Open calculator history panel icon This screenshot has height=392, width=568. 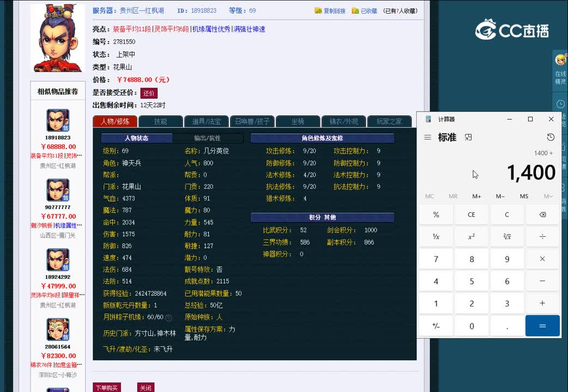point(551,137)
